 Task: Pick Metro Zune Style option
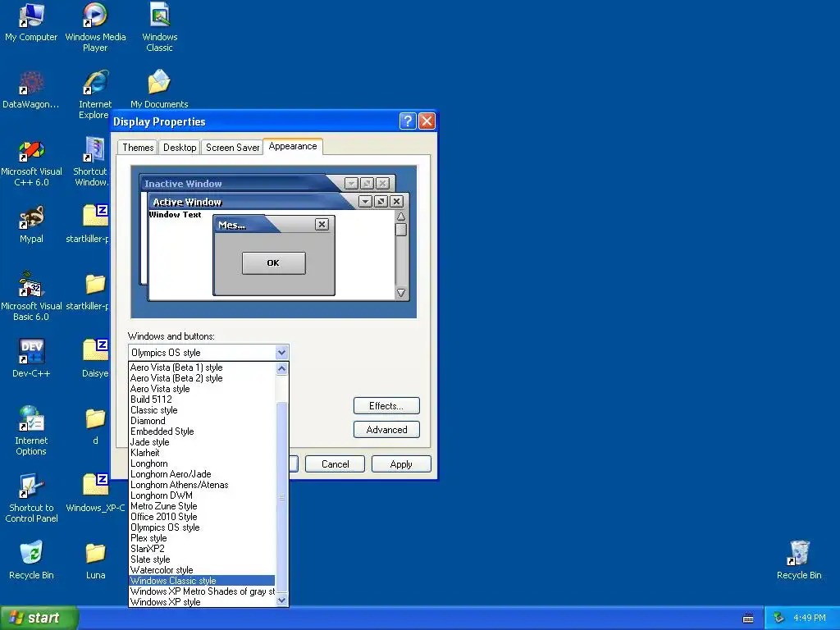[202, 506]
